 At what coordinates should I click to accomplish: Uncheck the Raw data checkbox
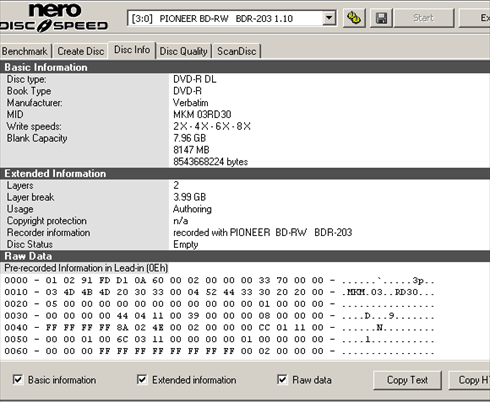[x=282, y=380]
